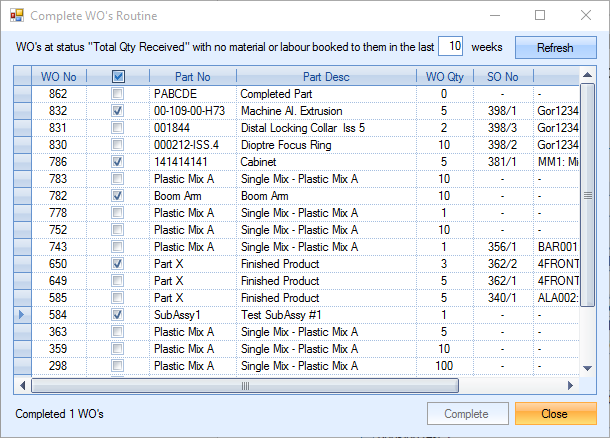Click the WO Qty column header
Screen dimensions: 610x438
point(444,76)
